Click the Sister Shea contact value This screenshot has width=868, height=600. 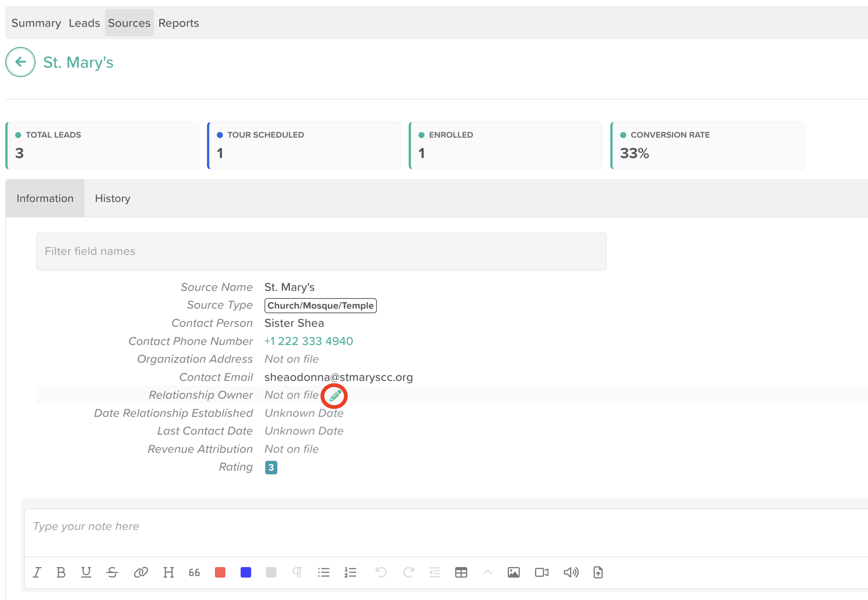coord(294,323)
